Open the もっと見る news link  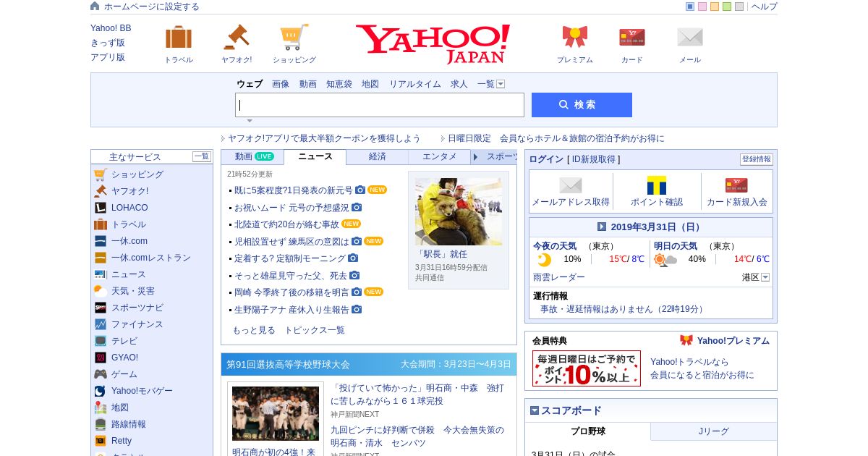point(254,330)
